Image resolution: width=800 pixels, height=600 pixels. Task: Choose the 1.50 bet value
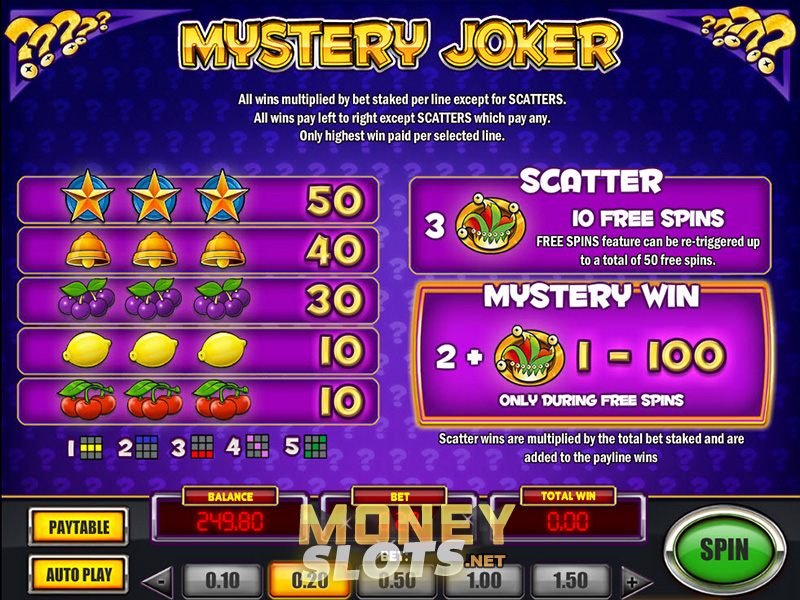point(570,580)
